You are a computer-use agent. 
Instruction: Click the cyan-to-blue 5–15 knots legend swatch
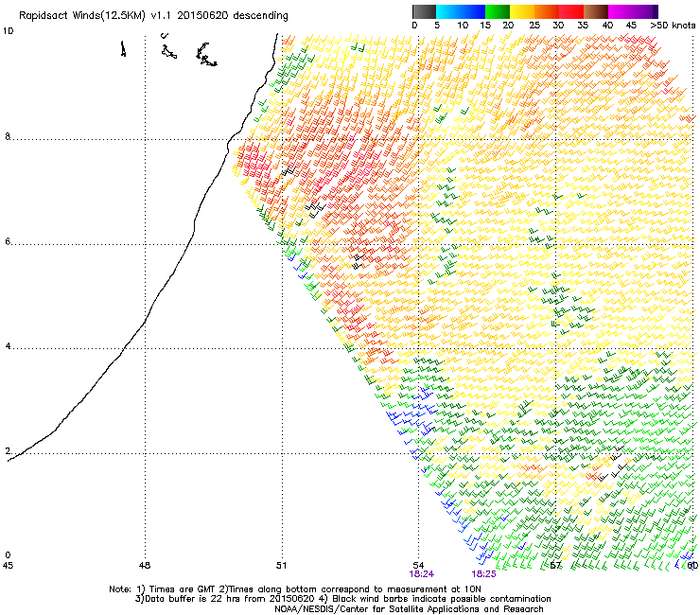(x=461, y=11)
